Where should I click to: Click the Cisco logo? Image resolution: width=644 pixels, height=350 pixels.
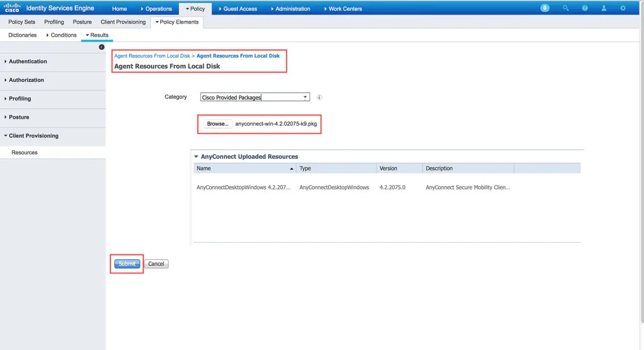(x=12, y=8)
